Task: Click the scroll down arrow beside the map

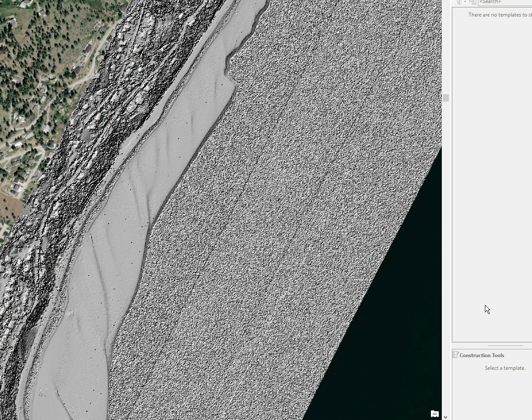Action: coord(445,417)
